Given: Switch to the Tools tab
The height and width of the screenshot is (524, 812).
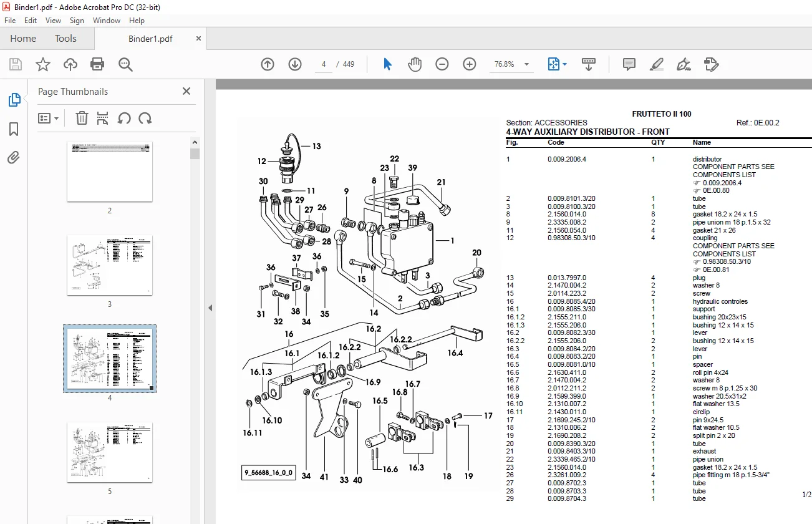Looking at the screenshot, I should 65,39.
